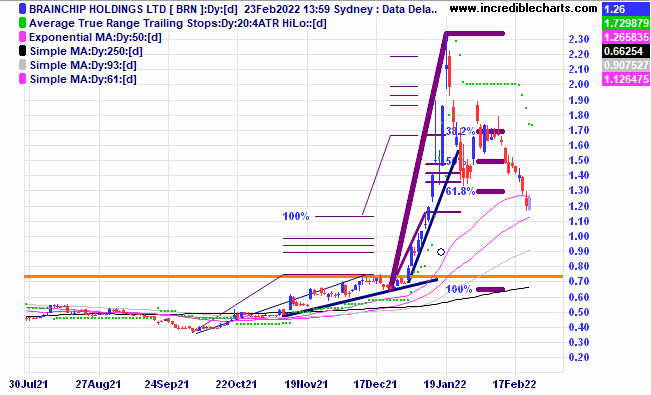Select the Exponential MA:Dy:50 legend label
The width and height of the screenshot is (651, 395).
pos(95,37)
